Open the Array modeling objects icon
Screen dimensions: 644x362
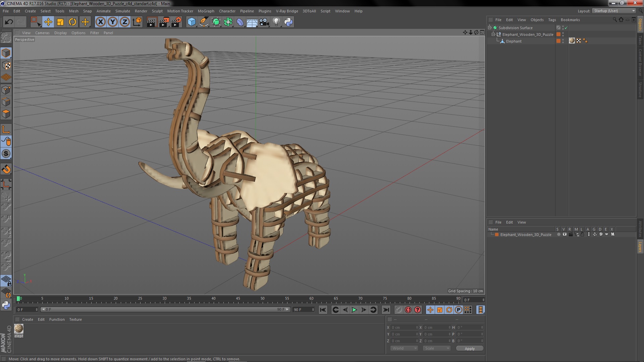click(228, 22)
